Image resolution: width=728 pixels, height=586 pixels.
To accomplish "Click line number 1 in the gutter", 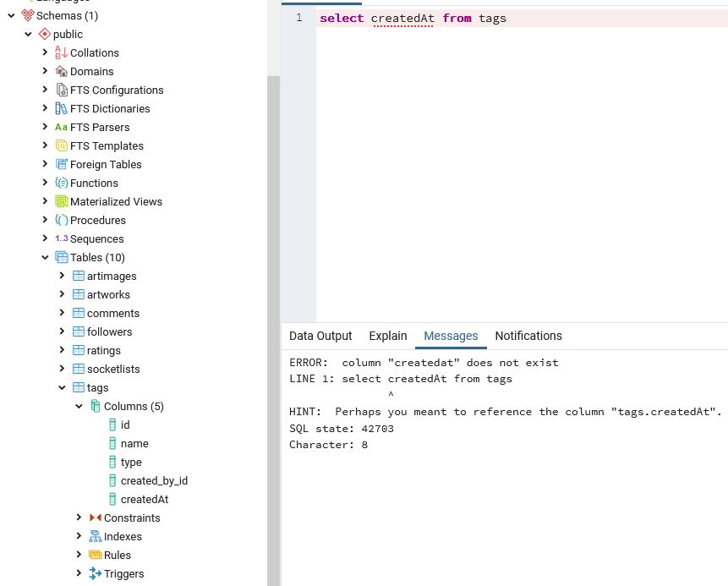I will tap(299, 18).
